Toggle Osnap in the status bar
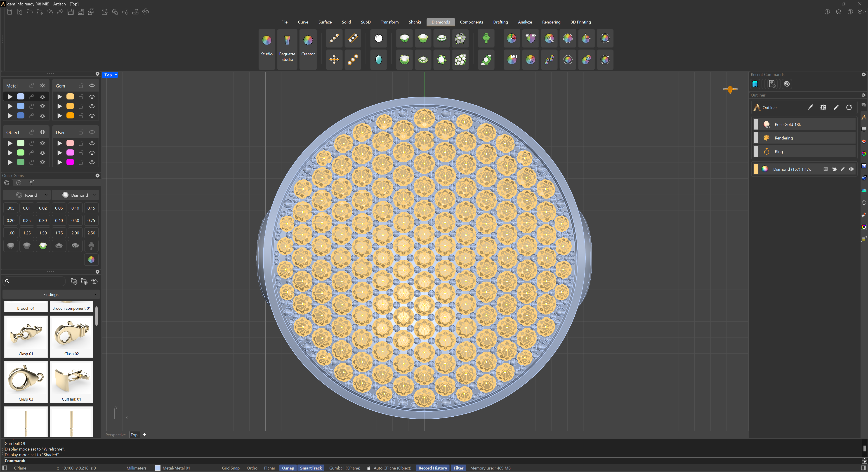The height and width of the screenshot is (472, 868). (288, 468)
